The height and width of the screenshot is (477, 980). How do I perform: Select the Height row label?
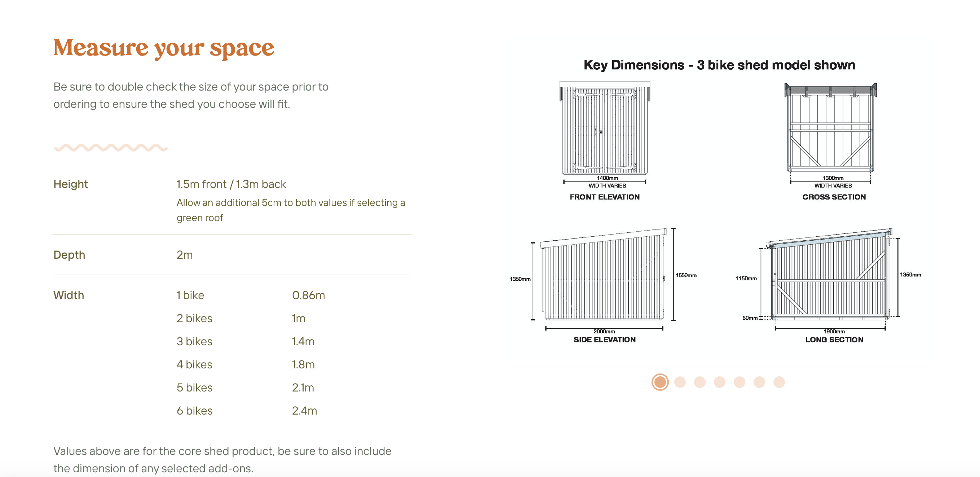tap(70, 184)
